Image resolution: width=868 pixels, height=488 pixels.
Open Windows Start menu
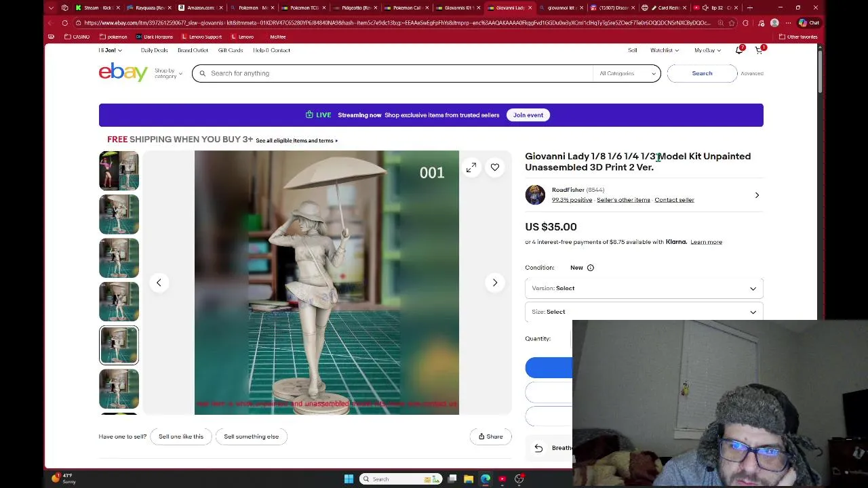point(349,479)
